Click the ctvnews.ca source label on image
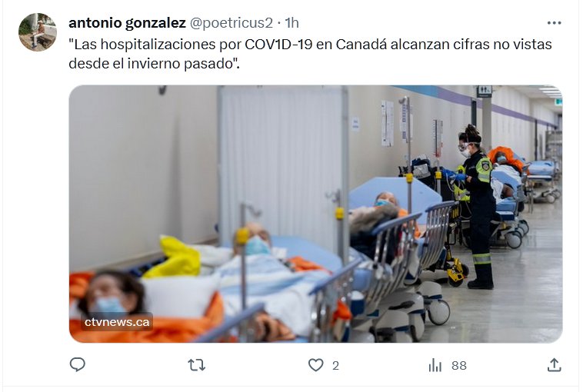This screenshot has height=392, width=583. [x=117, y=322]
